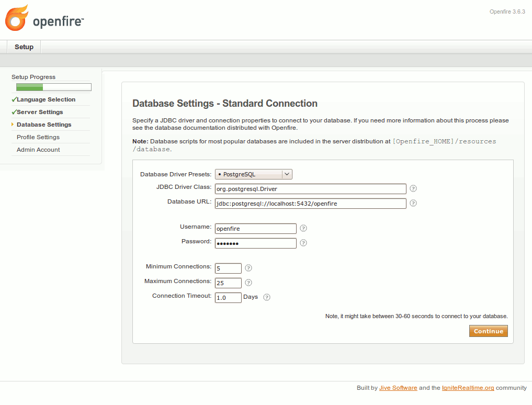Open the Jive Software link
The height and width of the screenshot is (405, 532).
[398, 388]
